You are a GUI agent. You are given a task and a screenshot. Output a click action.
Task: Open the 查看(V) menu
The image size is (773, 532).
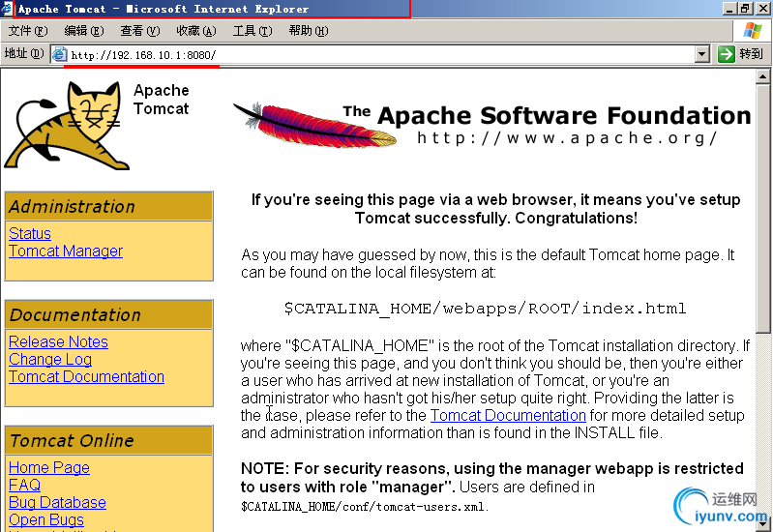click(x=140, y=31)
